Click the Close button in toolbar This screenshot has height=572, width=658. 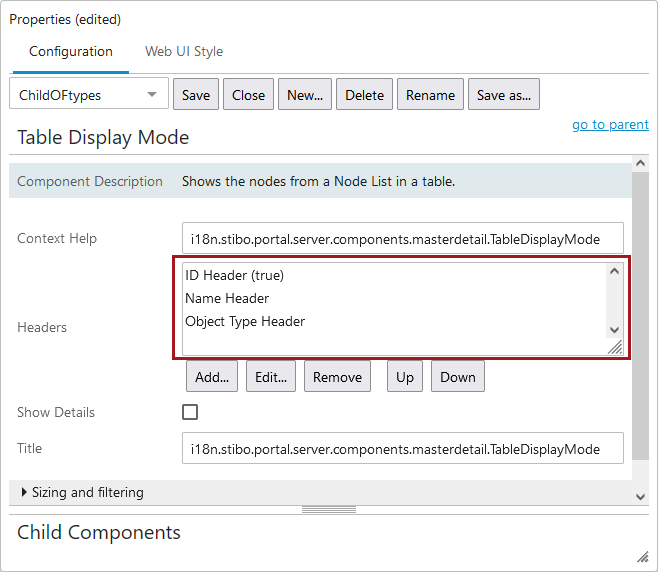[248, 95]
